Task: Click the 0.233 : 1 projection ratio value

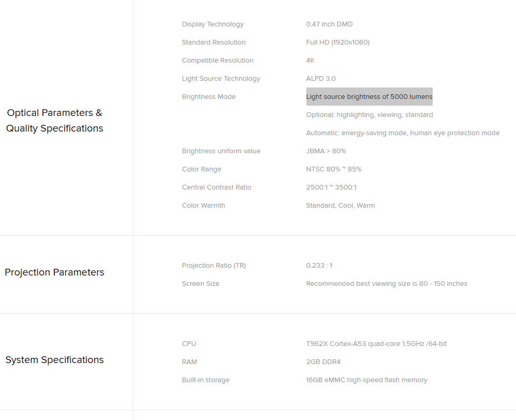Action: [319, 266]
